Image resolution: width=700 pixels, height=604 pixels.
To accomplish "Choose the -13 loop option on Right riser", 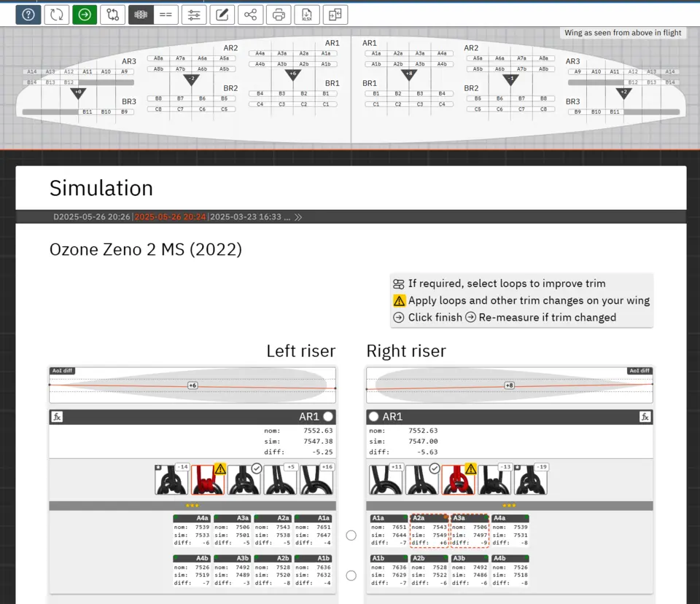I will pyautogui.click(x=494, y=479).
